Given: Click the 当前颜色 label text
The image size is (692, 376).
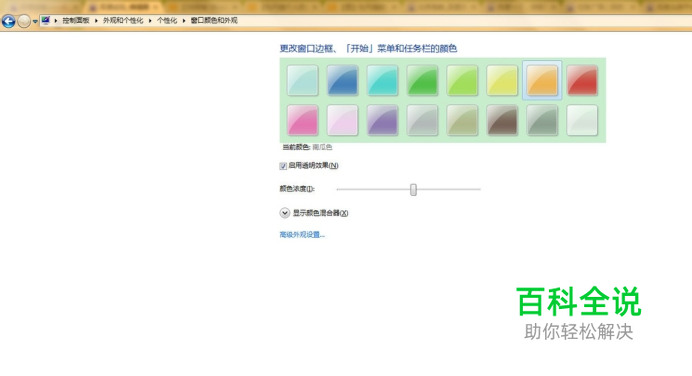Looking at the screenshot, I should point(296,147).
